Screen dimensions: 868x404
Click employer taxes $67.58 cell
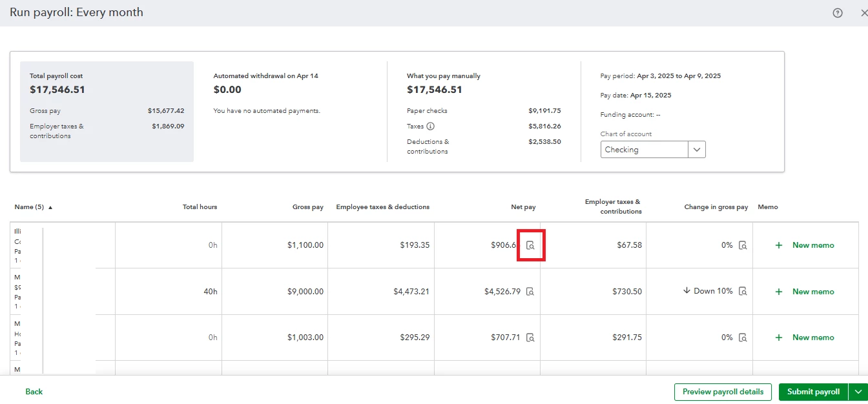[x=630, y=245]
